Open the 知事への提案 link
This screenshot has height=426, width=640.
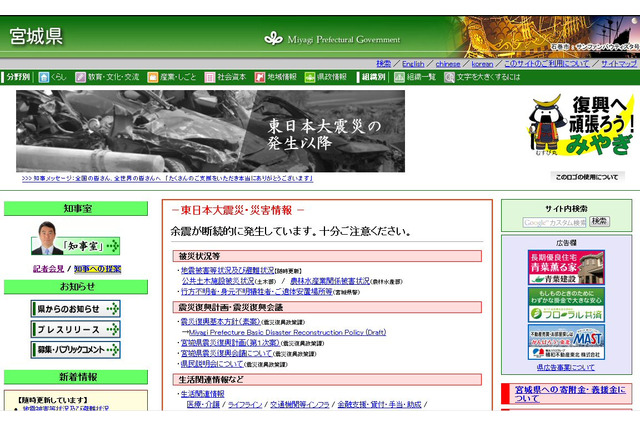(x=98, y=269)
